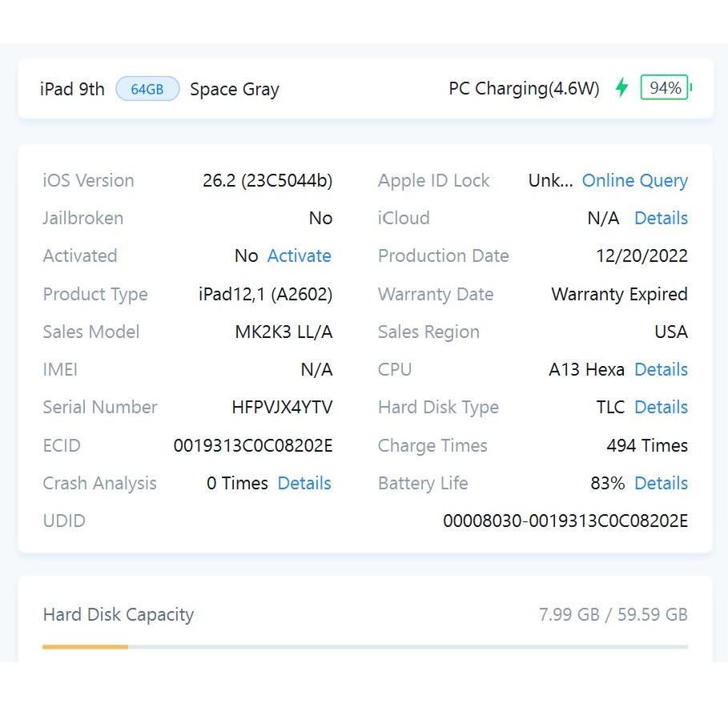
Task: Click the 7.99 GB / 59.59 GB capacity text
Action: 613,615
